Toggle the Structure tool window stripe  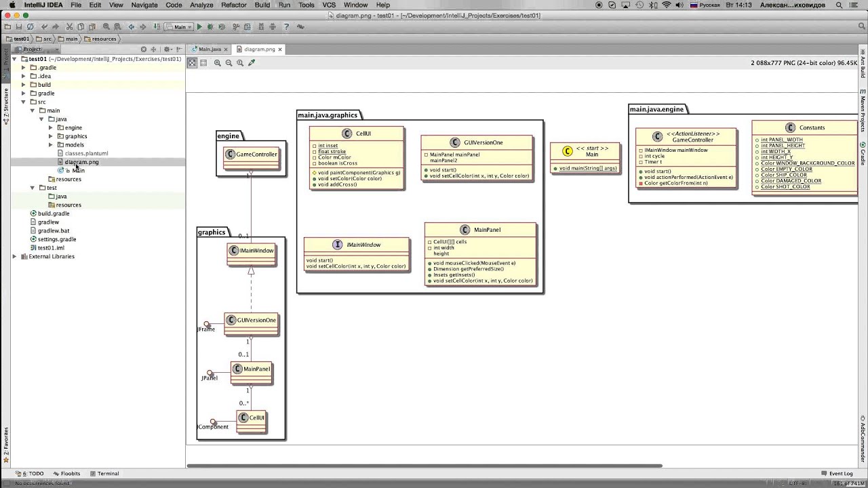point(5,106)
